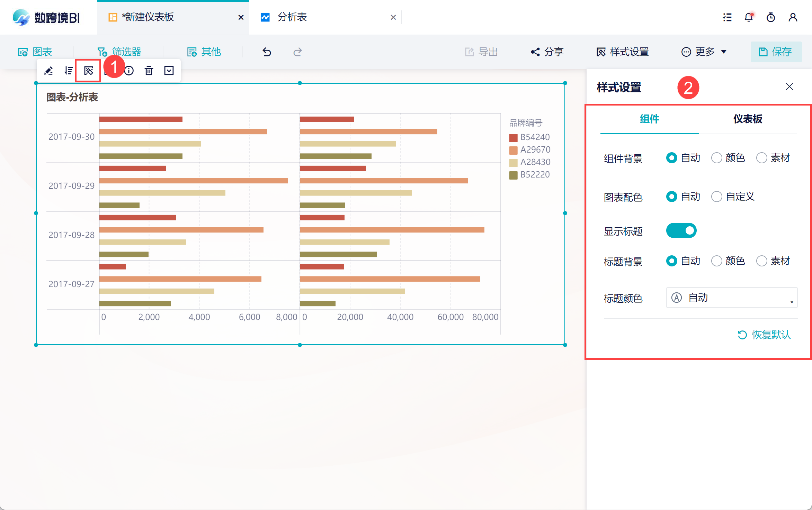Click the 恢复默认 link
812x510 pixels.
click(x=765, y=335)
